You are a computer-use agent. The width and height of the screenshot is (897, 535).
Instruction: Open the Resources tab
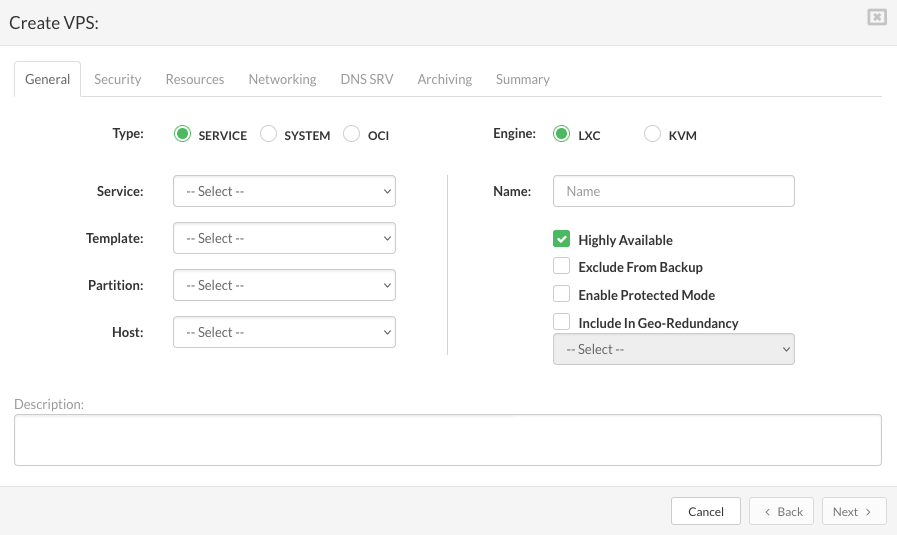coord(195,79)
